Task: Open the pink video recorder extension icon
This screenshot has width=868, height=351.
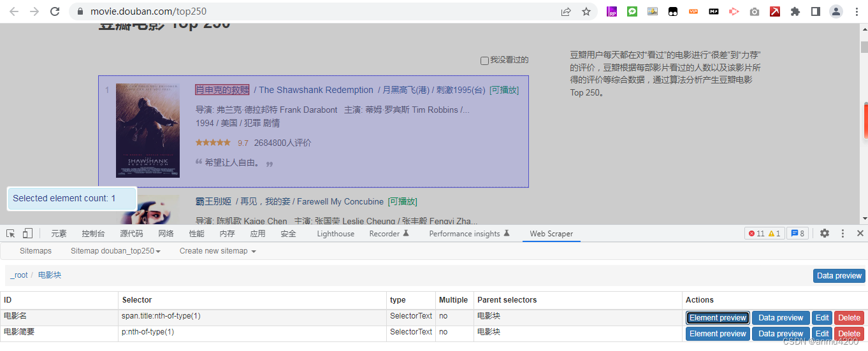Action: click(734, 11)
